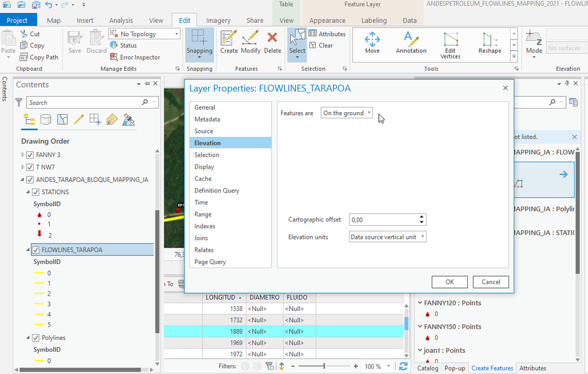Viewport: 588px width, 374px height.
Task: Open the Error Inspector
Action: pyautogui.click(x=135, y=57)
